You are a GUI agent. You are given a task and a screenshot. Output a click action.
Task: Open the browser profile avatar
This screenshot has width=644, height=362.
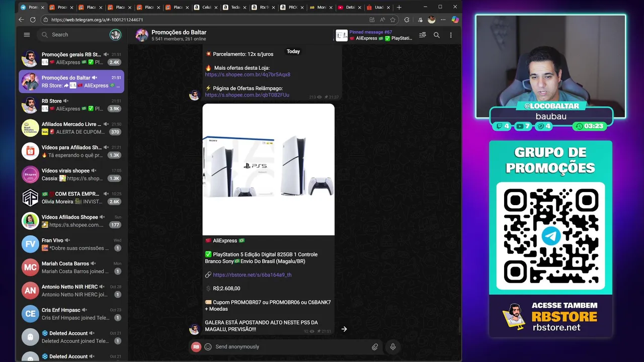(x=432, y=20)
